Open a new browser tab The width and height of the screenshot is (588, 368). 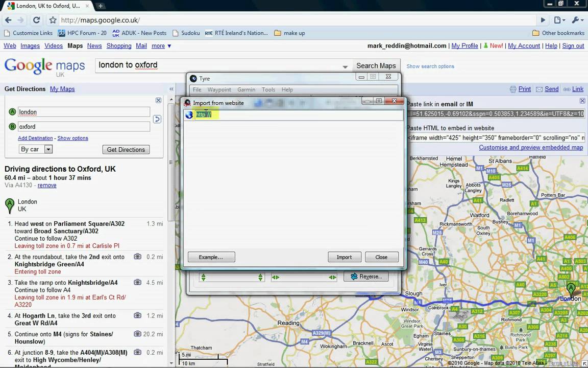pyautogui.click(x=101, y=6)
